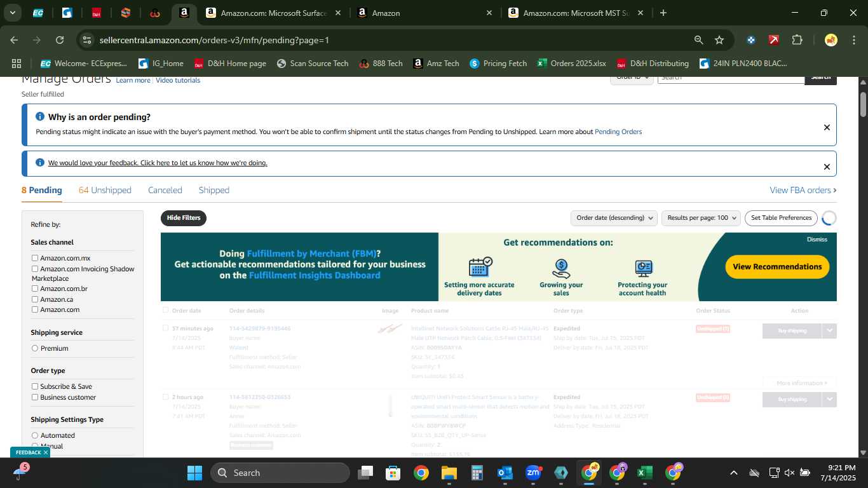Click View Recommendations button
868x488 pixels.
[777, 267]
